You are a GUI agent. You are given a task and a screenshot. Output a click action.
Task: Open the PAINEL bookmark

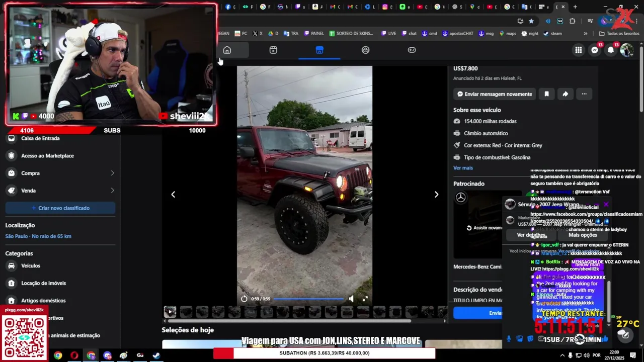point(313,34)
